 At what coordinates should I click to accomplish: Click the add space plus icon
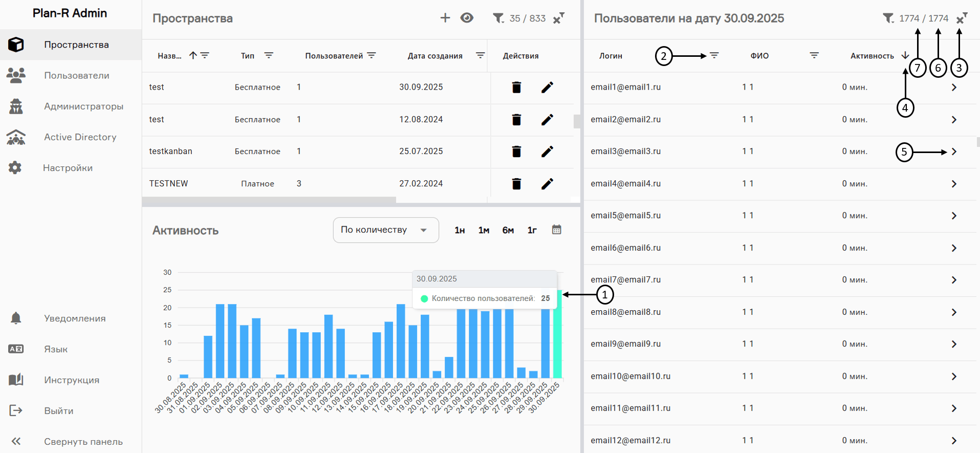pyautogui.click(x=445, y=18)
